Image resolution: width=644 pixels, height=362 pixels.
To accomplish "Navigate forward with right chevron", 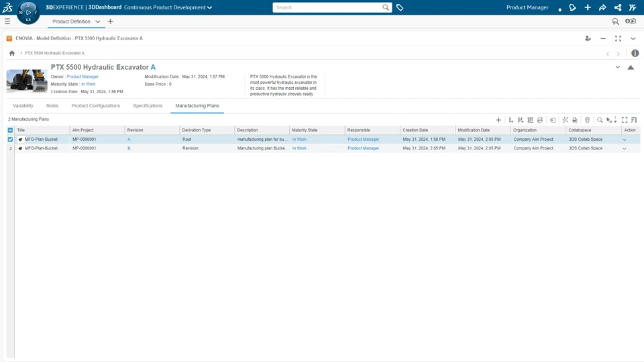I will click(x=618, y=54).
